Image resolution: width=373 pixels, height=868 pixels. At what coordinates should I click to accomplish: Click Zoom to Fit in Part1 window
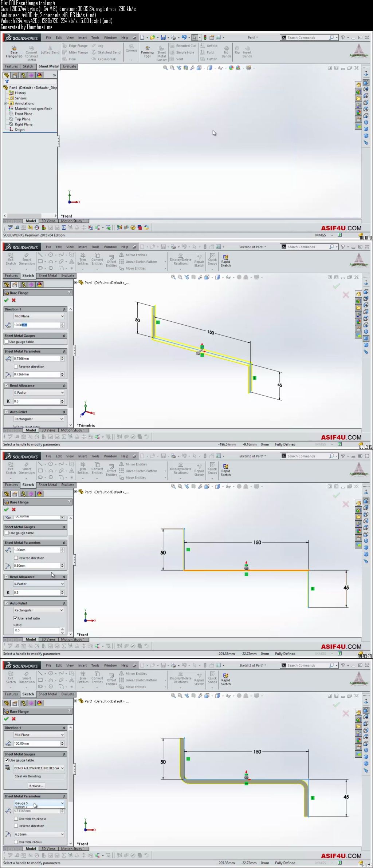coord(165,68)
